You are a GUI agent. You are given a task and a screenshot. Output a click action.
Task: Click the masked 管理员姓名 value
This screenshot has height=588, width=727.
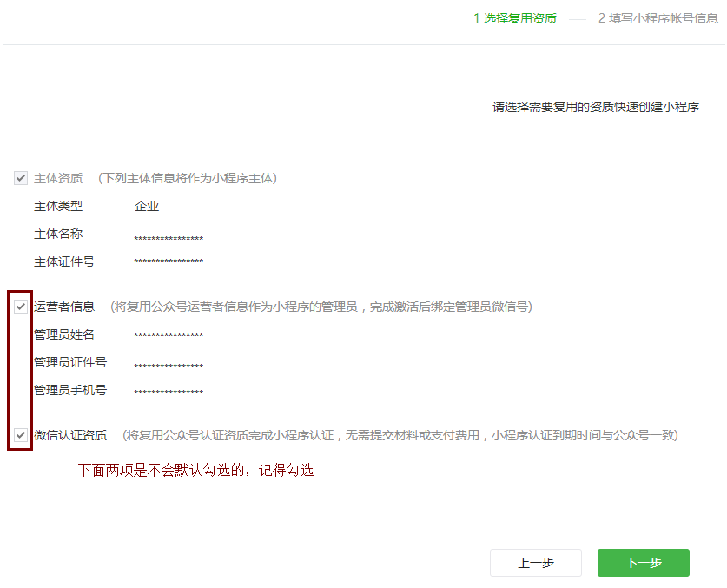coord(168,334)
